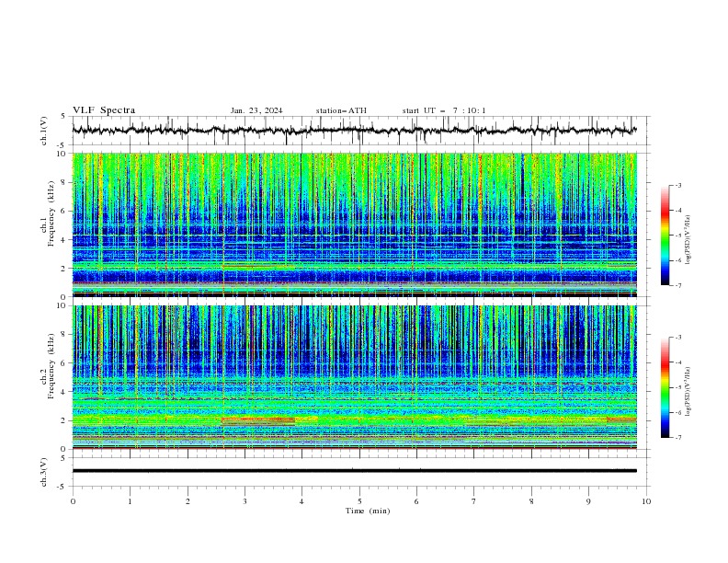Viewport: 728px width, 563px height.
Task: Click the log(PSD) label beside the ch.1 colorbar
Action: [688, 240]
